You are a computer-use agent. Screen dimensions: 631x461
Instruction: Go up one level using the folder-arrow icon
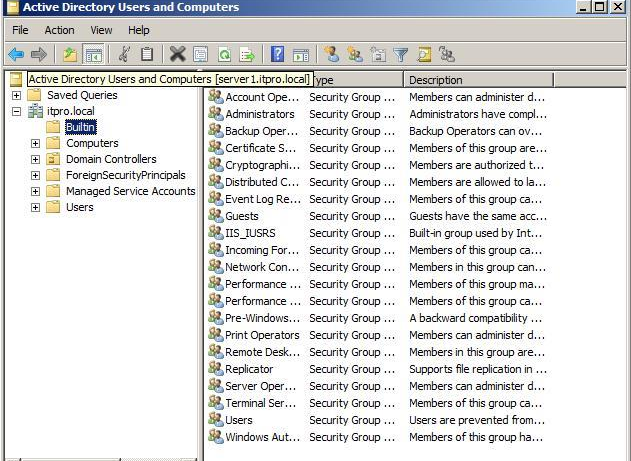[70, 54]
